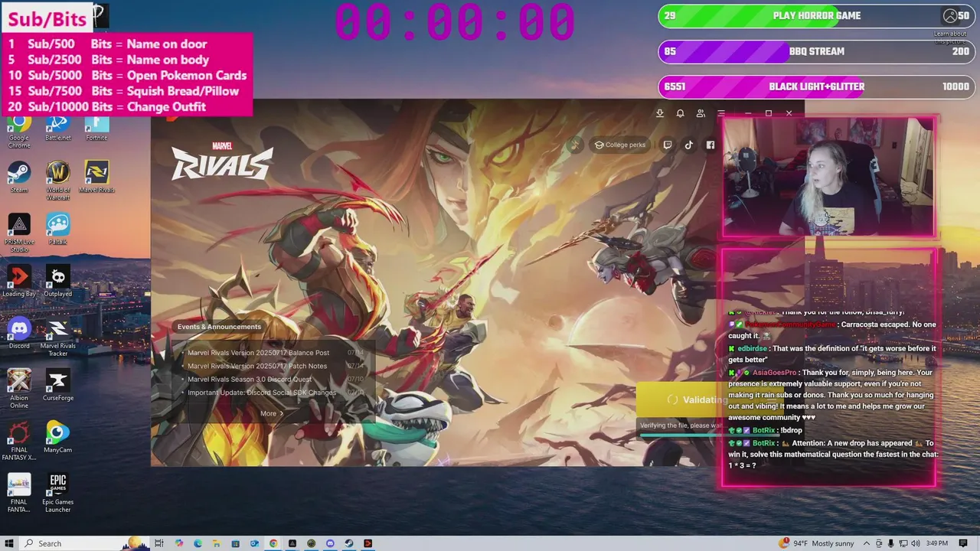Open Epic Games Launcher desktop shortcut
The image size is (980, 551).
point(58,493)
